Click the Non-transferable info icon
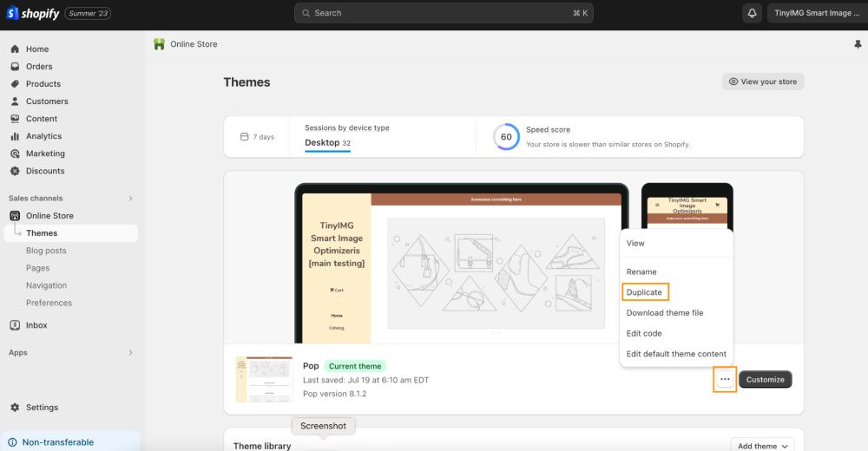Image resolution: width=868 pixels, height=451 pixels. [x=12, y=442]
